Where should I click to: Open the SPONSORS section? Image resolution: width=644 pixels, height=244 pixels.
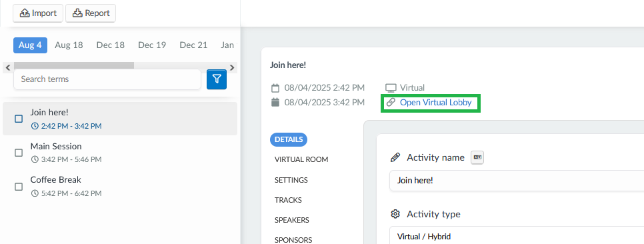click(293, 240)
